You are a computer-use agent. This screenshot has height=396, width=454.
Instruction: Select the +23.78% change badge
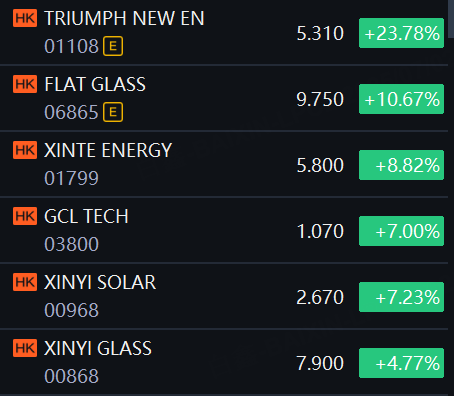pos(401,33)
